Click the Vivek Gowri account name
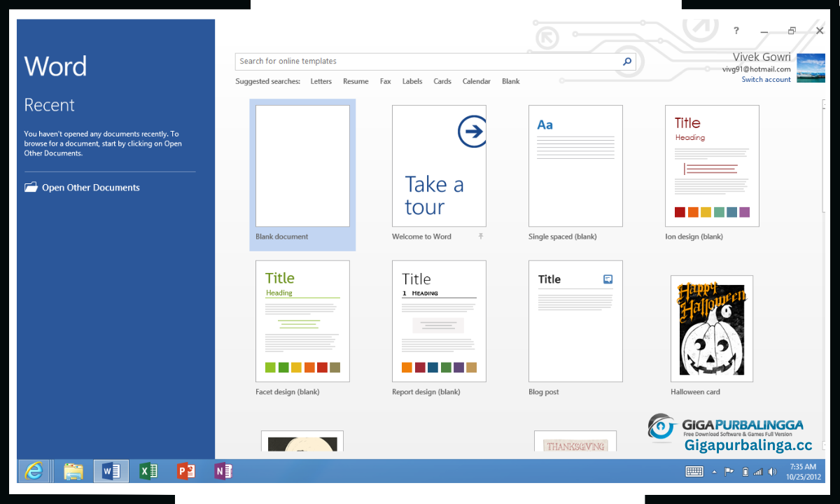840x504 pixels. click(x=762, y=57)
